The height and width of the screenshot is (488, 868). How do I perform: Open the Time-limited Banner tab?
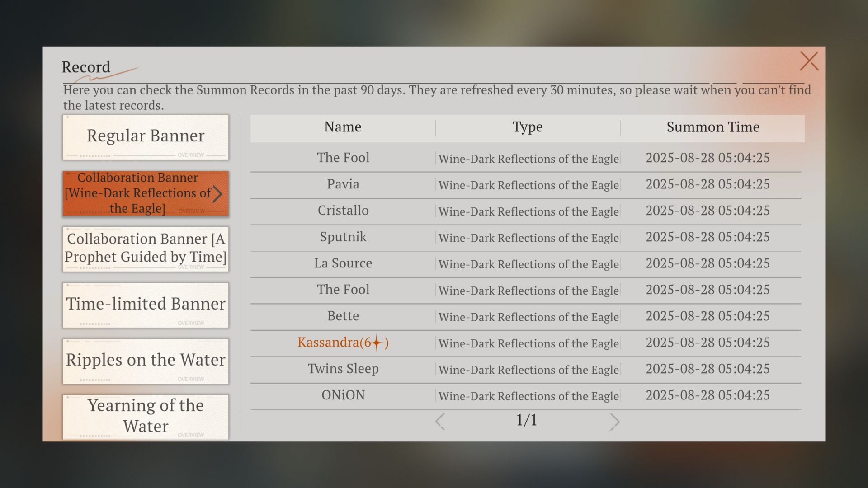[146, 305]
